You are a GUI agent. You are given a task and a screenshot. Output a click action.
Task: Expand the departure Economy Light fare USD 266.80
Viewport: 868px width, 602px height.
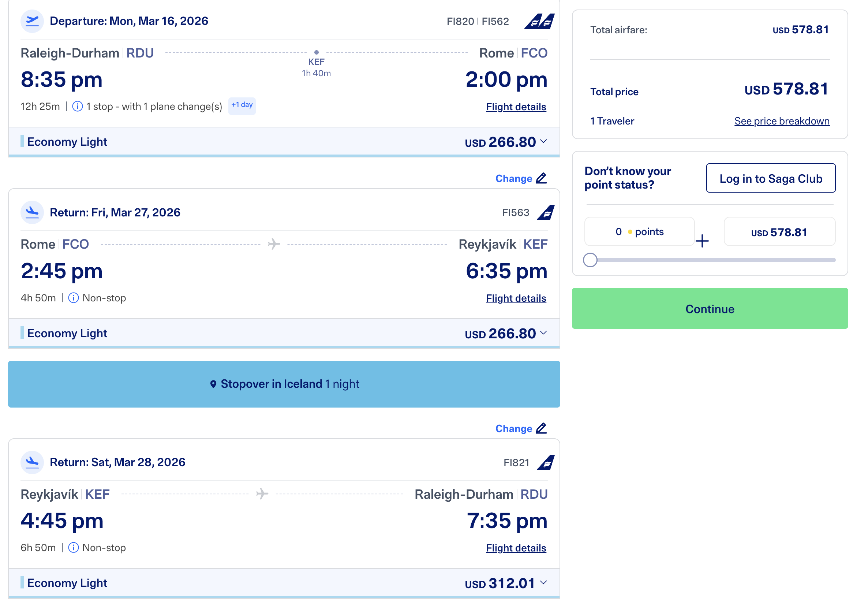coord(543,141)
